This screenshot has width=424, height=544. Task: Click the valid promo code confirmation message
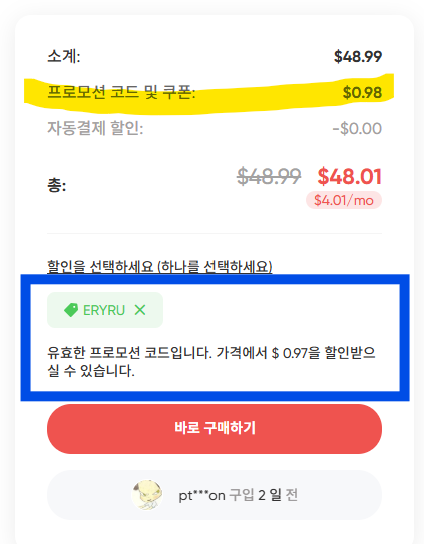[x=211, y=362]
